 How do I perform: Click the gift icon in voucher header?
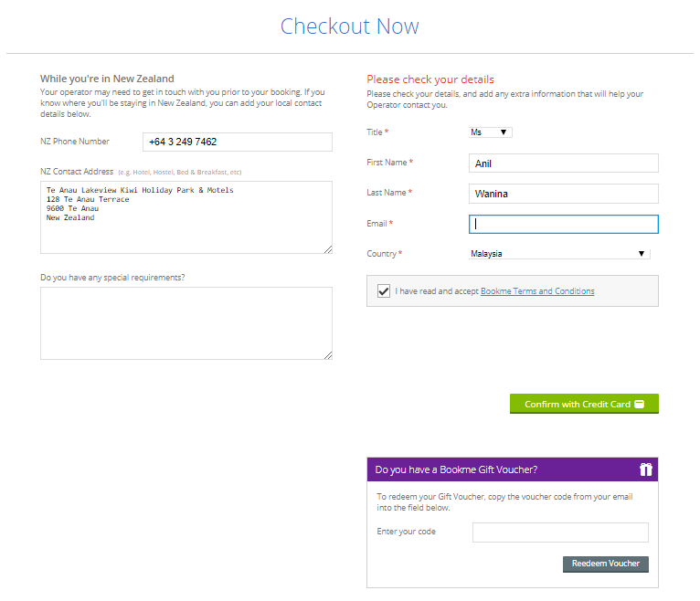click(x=645, y=469)
